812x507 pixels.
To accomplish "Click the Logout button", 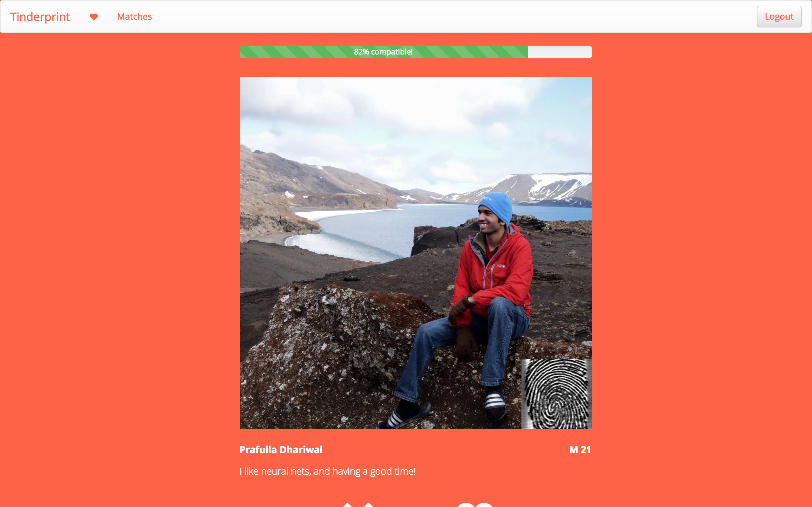I will coord(779,16).
